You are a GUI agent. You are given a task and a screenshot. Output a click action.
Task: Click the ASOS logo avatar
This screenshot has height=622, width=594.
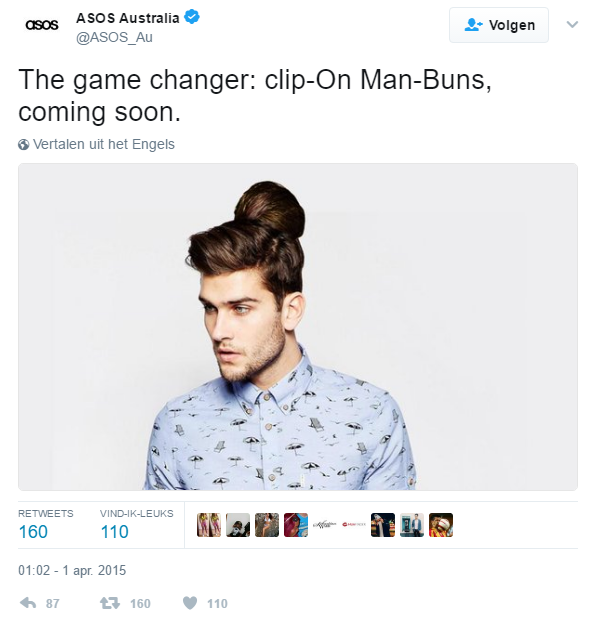(42, 25)
